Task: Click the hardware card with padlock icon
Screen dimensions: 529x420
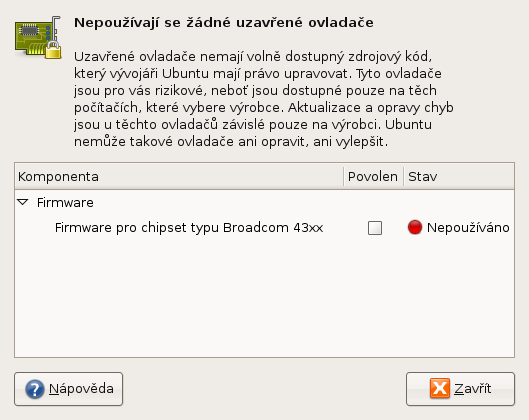Action: tap(38, 37)
